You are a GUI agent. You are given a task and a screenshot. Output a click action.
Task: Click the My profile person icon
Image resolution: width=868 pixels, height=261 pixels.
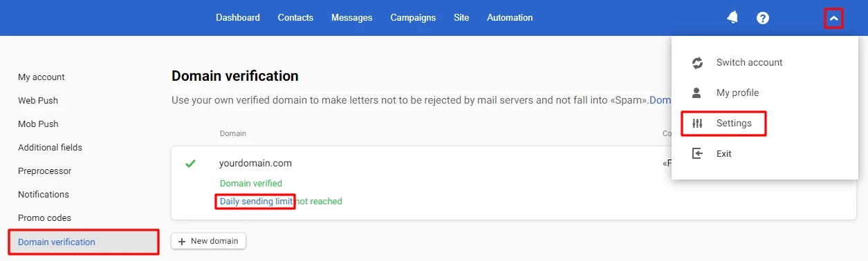697,93
